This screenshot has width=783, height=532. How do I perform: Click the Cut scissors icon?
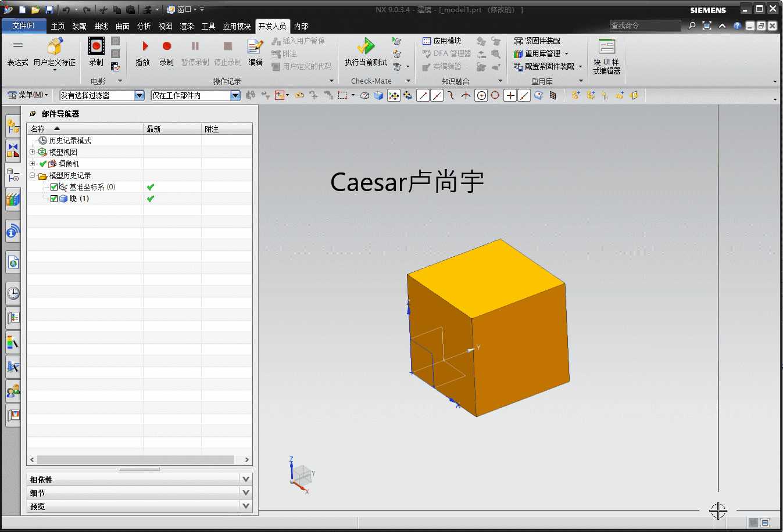point(103,10)
